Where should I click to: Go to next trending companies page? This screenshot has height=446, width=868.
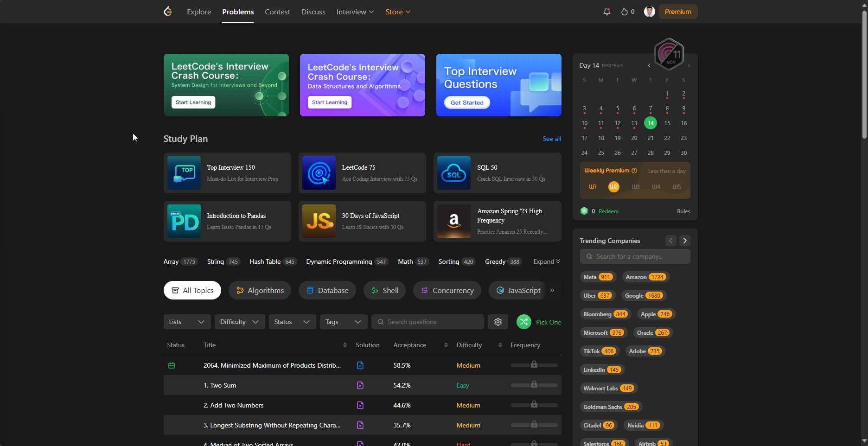tap(685, 241)
